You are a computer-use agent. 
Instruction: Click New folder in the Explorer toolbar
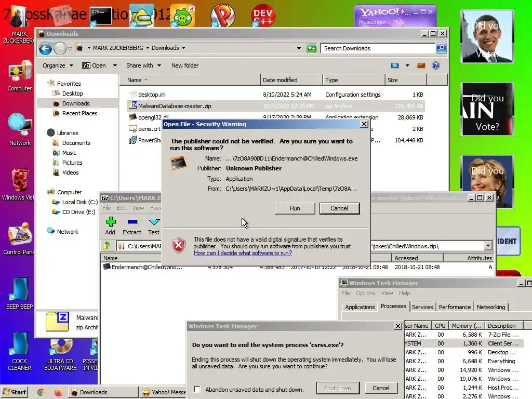click(x=185, y=65)
